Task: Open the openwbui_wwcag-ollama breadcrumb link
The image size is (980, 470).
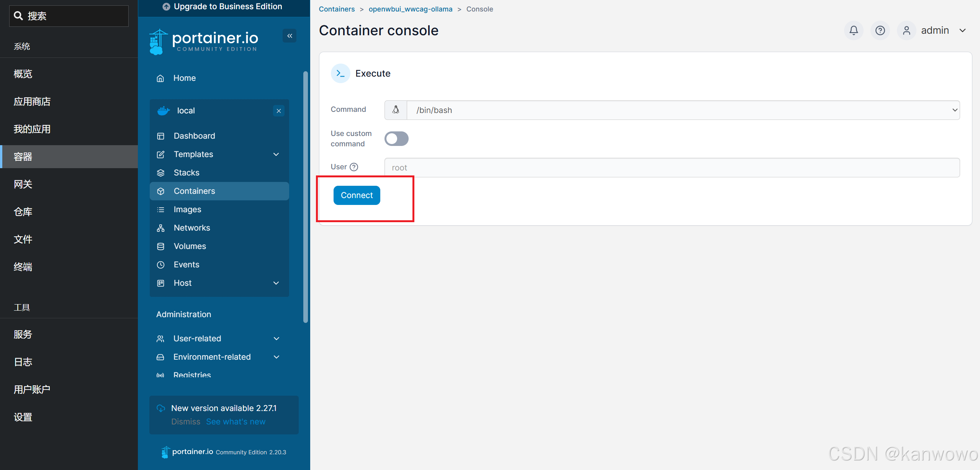Action: pyautogui.click(x=410, y=9)
